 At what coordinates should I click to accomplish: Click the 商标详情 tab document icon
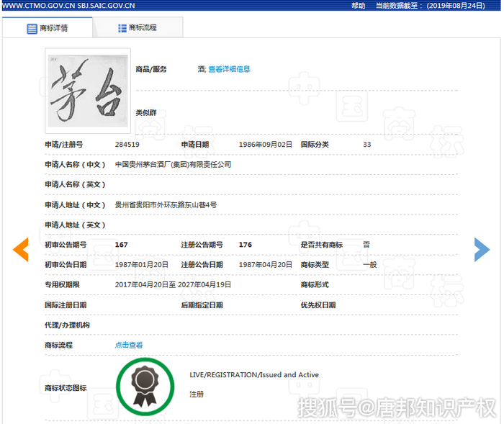[x=32, y=29]
